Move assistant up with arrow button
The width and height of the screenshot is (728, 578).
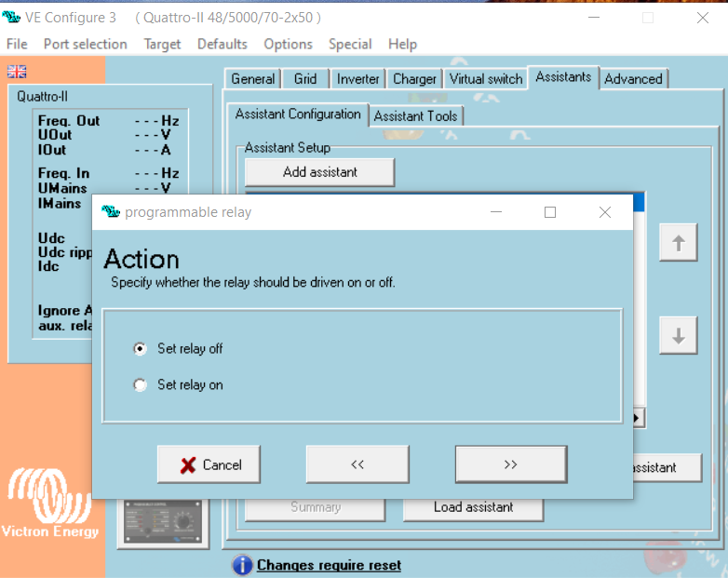click(679, 243)
